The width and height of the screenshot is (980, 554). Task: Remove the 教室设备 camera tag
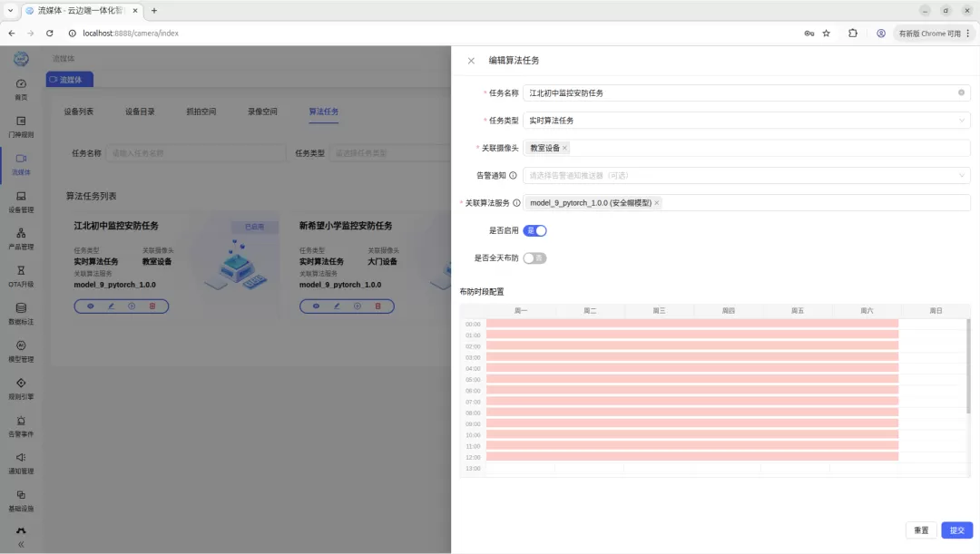point(564,148)
